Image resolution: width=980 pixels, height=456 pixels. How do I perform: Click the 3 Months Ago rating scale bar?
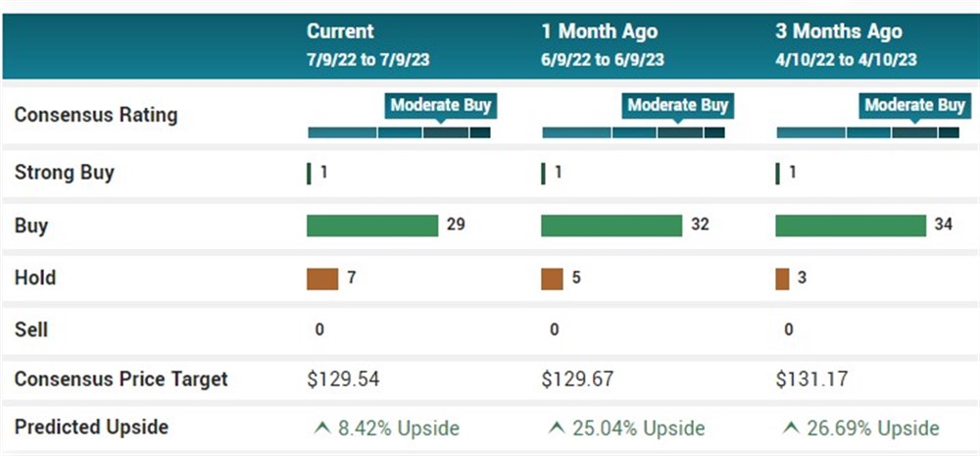(x=867, y=132)
